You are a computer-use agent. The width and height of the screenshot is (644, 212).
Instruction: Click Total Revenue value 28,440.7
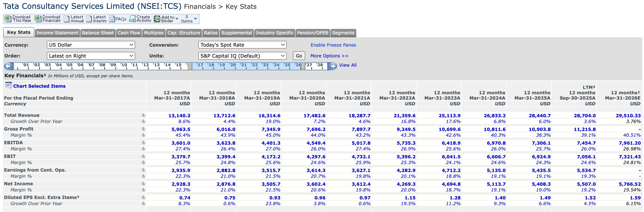540,115
